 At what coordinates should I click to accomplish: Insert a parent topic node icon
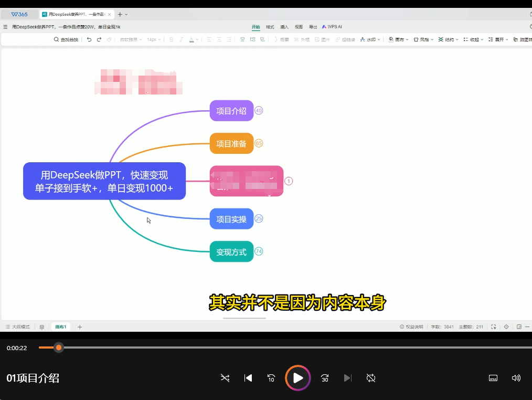[x=262, y=39]
